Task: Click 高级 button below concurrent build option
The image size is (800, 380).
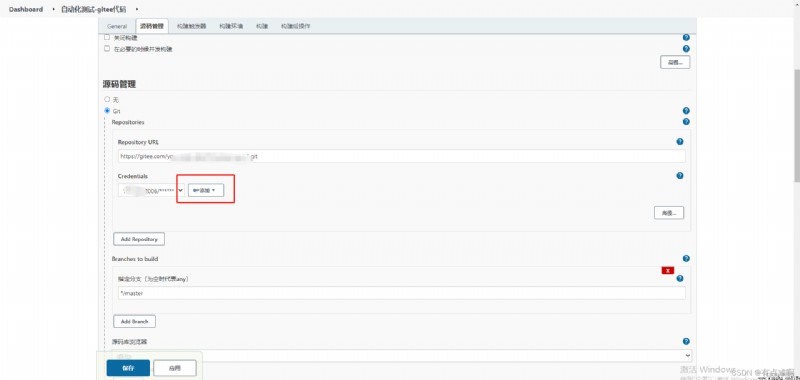Action: (x=676, y=62)
